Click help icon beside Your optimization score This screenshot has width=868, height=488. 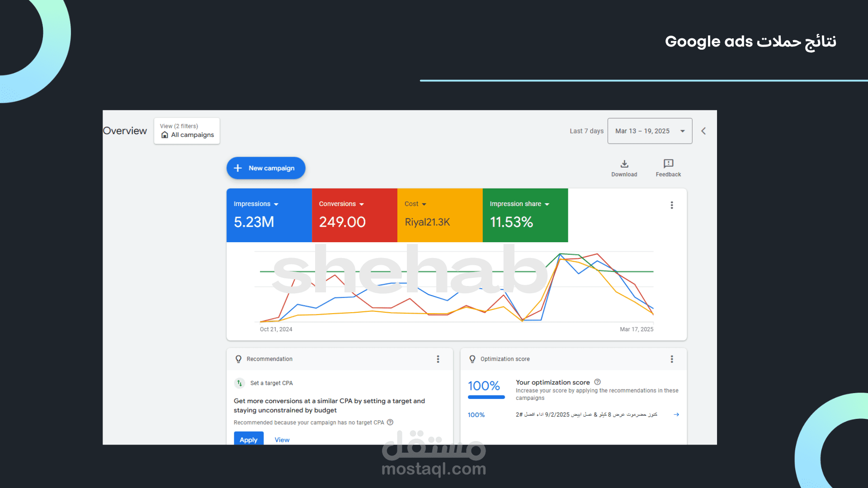click(597, 382)
